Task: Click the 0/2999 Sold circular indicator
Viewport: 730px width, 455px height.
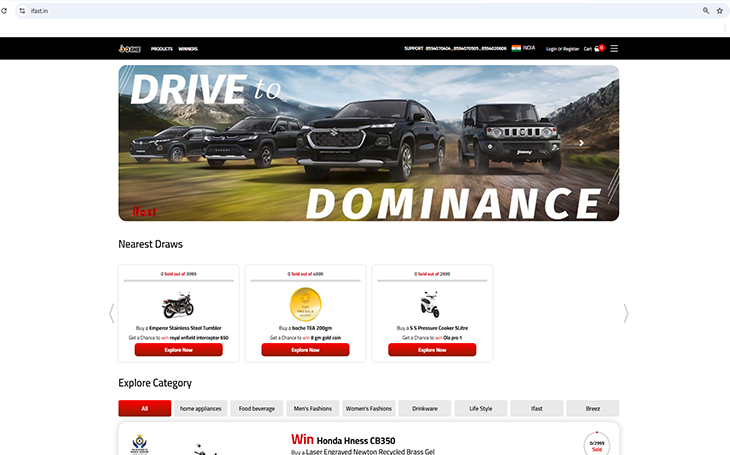Action: (x=597, y=444)
